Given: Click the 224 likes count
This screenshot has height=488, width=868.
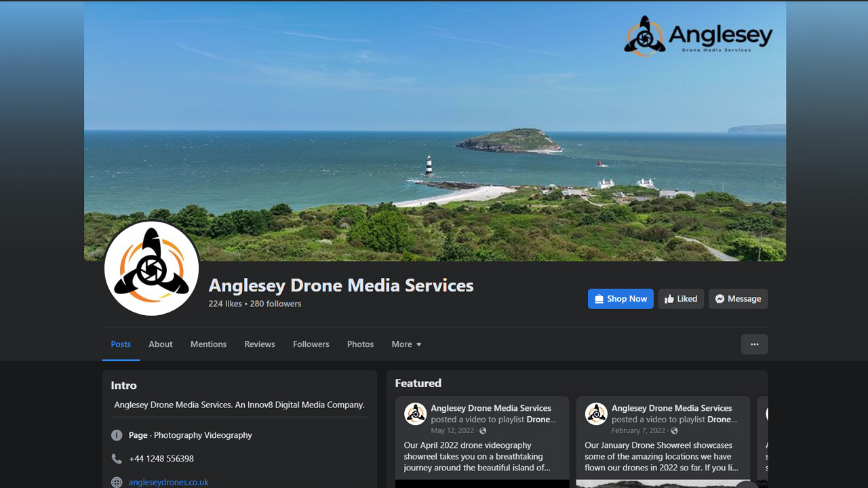Looking at the screenshot, I should click(225, 304).
